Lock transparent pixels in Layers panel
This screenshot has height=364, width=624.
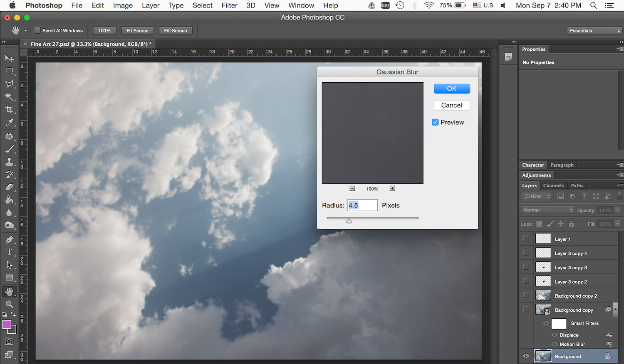539,224
